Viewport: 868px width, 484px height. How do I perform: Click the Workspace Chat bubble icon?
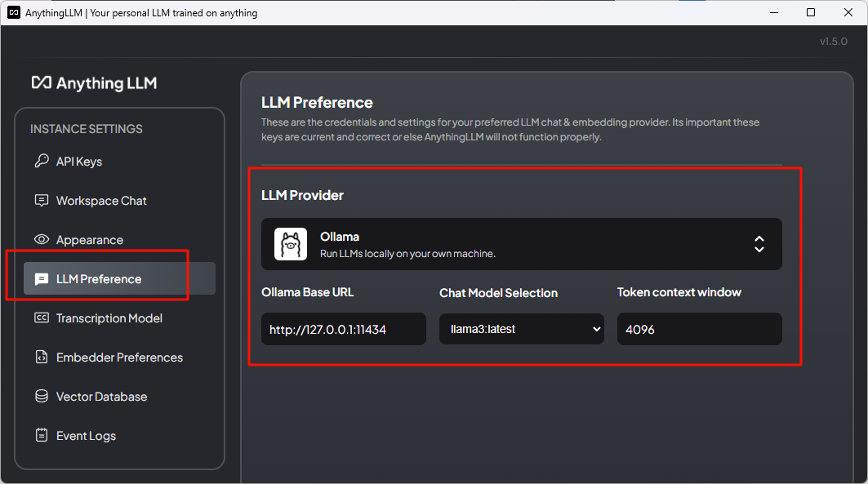pyautogui.click(x=41, y=201)
